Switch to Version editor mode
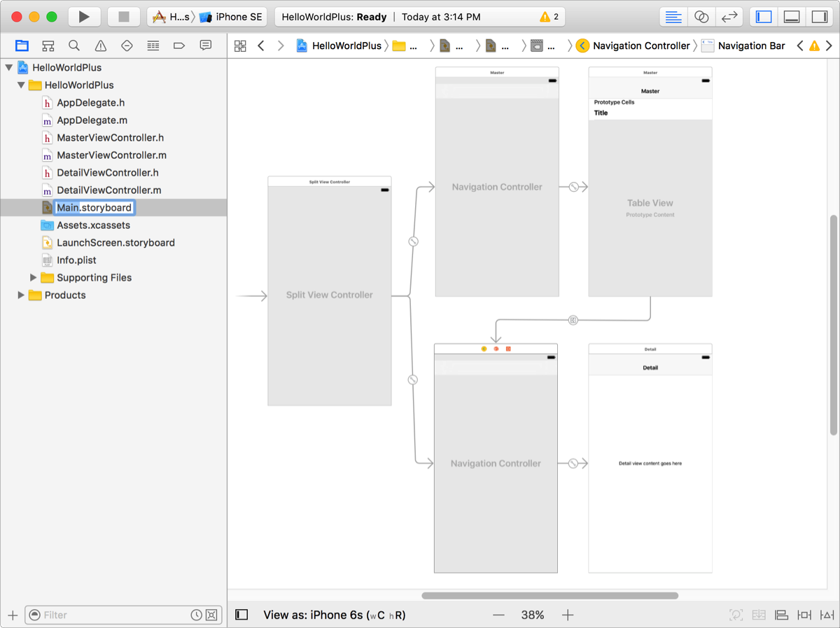The image size is (840, 628). pyautogui.click(x=729, y=17)
